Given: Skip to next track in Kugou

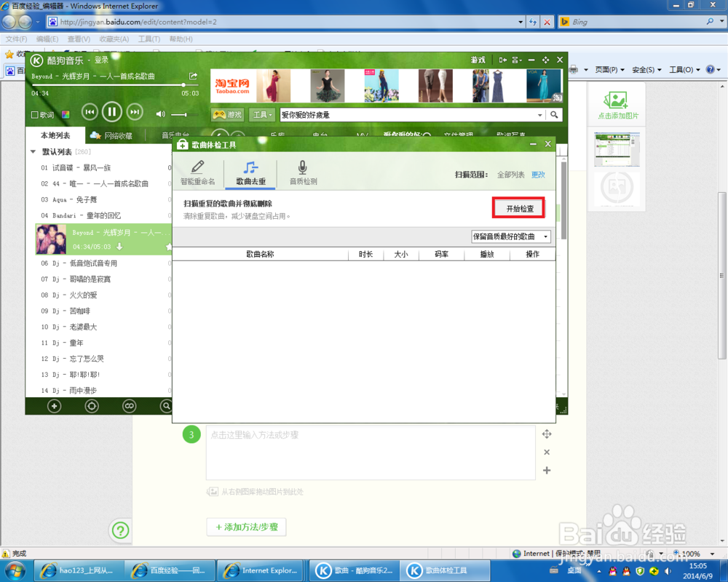Looking at the screenshot, I should (x=135, y=112).
